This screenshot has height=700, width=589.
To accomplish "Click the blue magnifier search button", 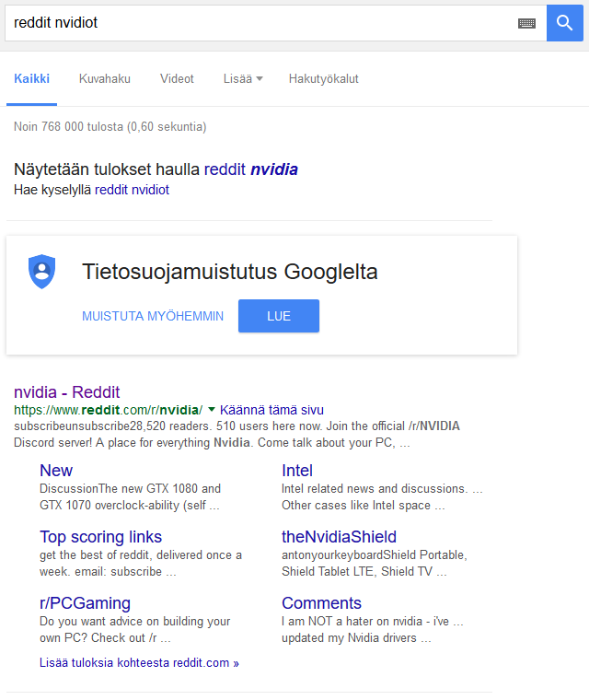I will click(x=564, y=23).
